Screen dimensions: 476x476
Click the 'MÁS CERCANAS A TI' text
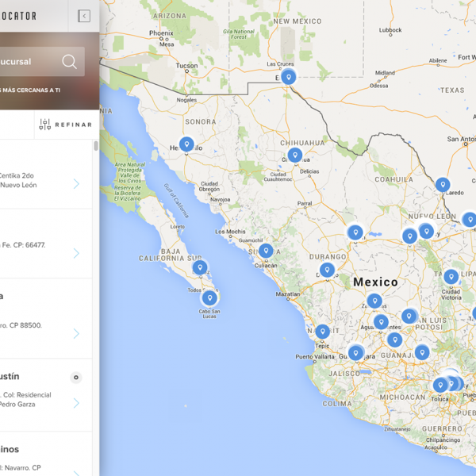pos(32,90)
